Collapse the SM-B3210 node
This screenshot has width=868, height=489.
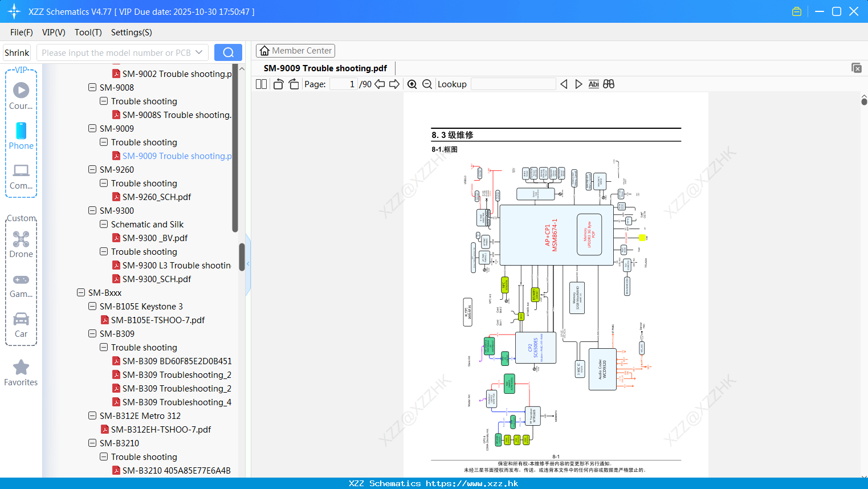pyautogui.click(x=92, y=443)
